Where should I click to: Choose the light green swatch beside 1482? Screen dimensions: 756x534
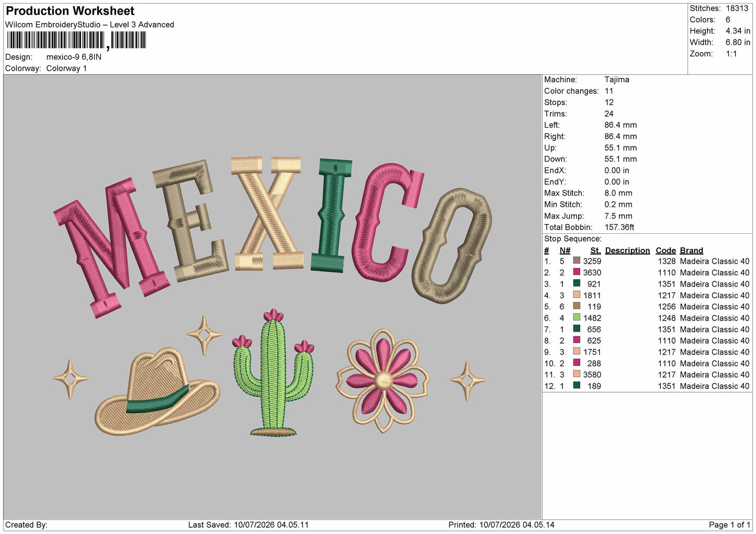point(577,317)
